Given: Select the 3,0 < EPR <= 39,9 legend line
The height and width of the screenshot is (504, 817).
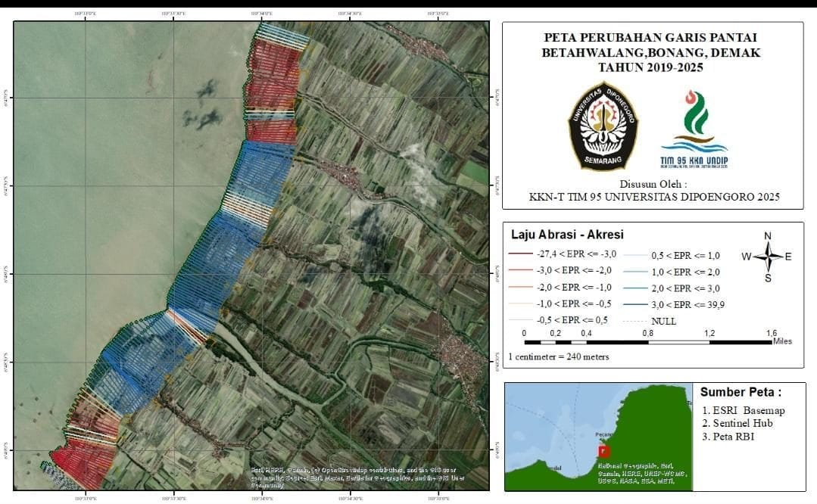Looking at the screenshot, I should (x=635, y=304).
